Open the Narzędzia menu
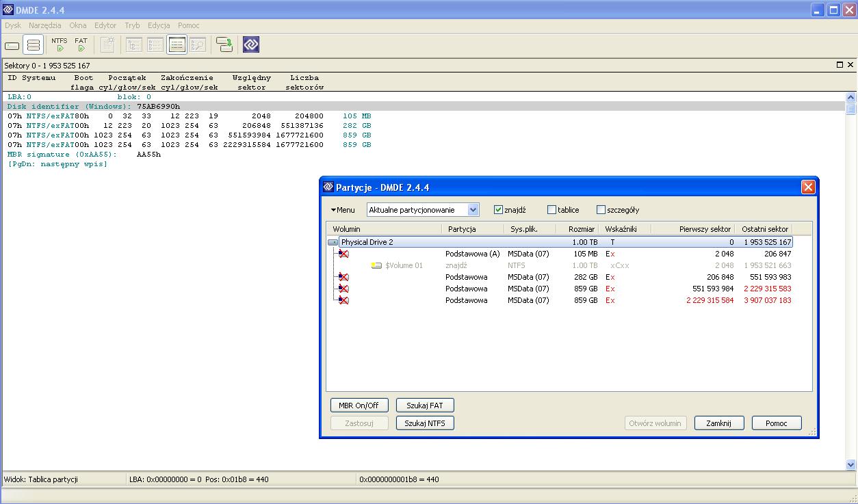The image size is (858, 504). tap(45, 25)
